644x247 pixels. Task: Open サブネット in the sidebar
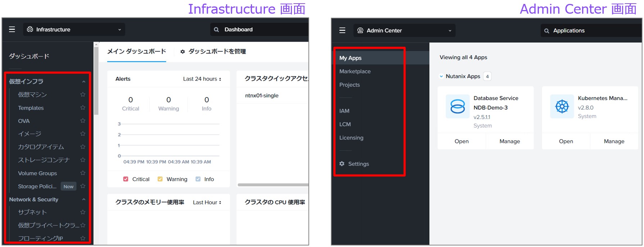[32, 212]
